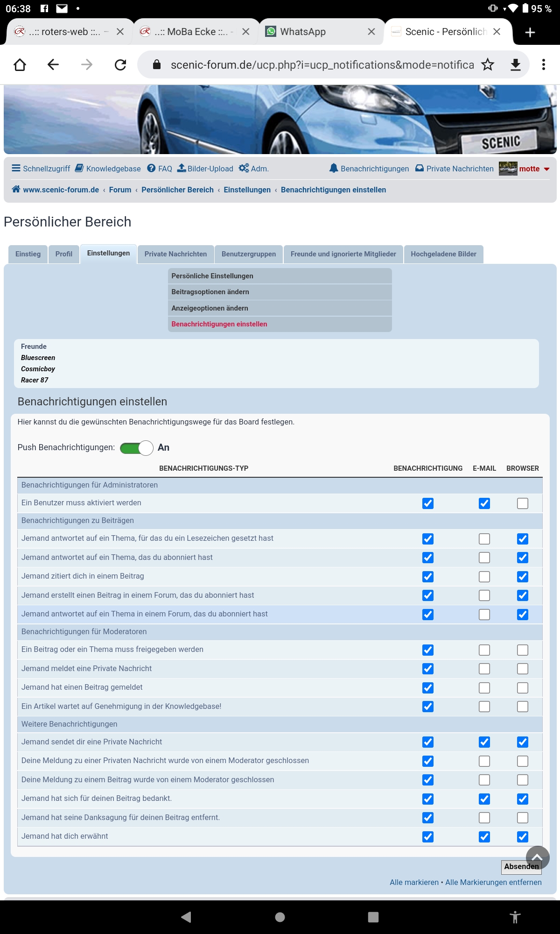Uncheck Benachrichtigung for 'Jemand hat einen Beitrag gemeldet'

click(x=428, y=688)
